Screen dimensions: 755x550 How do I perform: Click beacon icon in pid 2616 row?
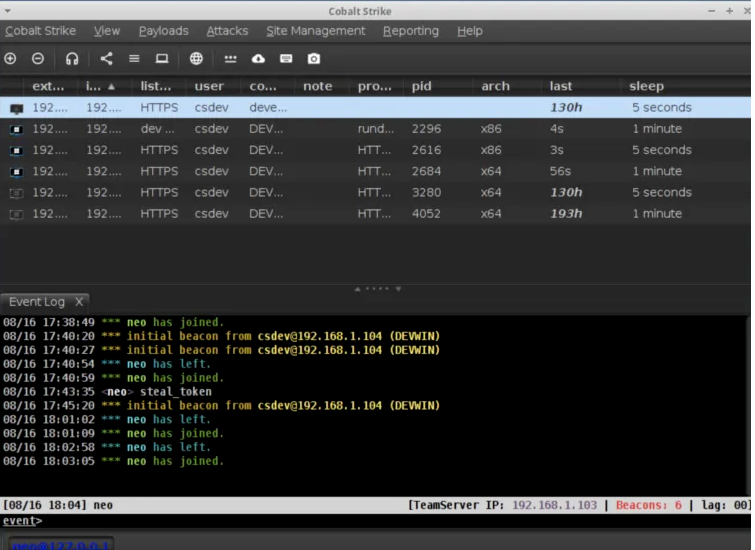click(x=16, y=150)
